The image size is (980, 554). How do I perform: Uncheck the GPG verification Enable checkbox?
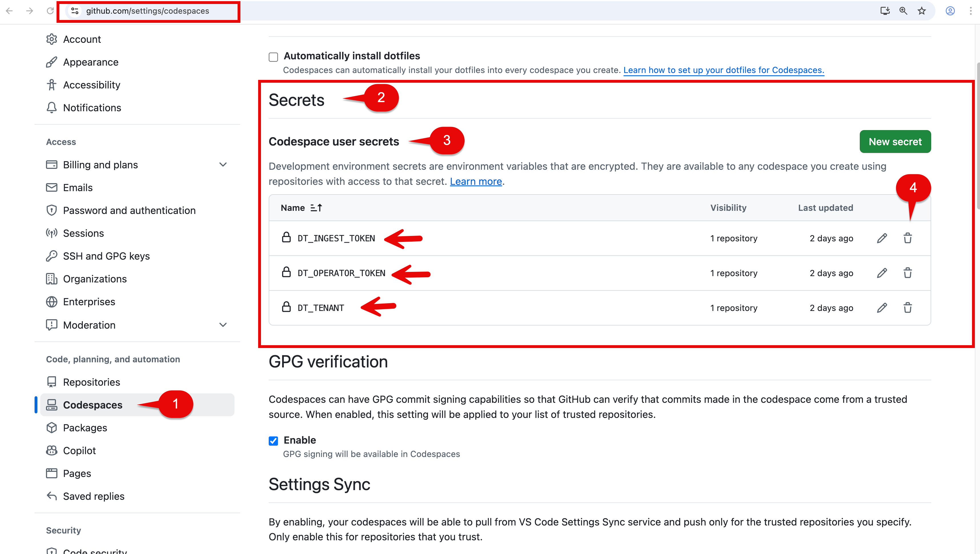pyautogui.click(x=273, y=441)
